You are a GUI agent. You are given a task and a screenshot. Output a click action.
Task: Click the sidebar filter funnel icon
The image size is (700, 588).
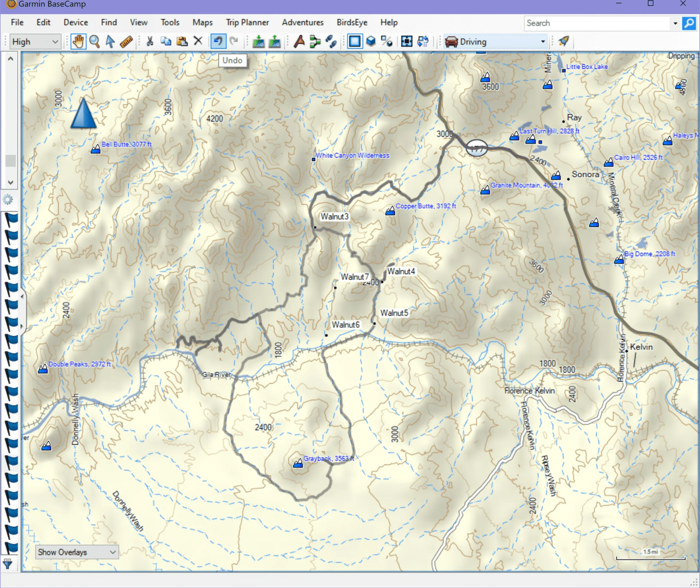(x=8, y=564)
